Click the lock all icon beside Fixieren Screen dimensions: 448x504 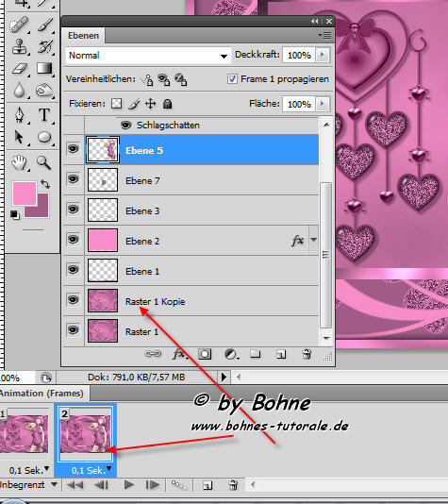pos(167,104)
